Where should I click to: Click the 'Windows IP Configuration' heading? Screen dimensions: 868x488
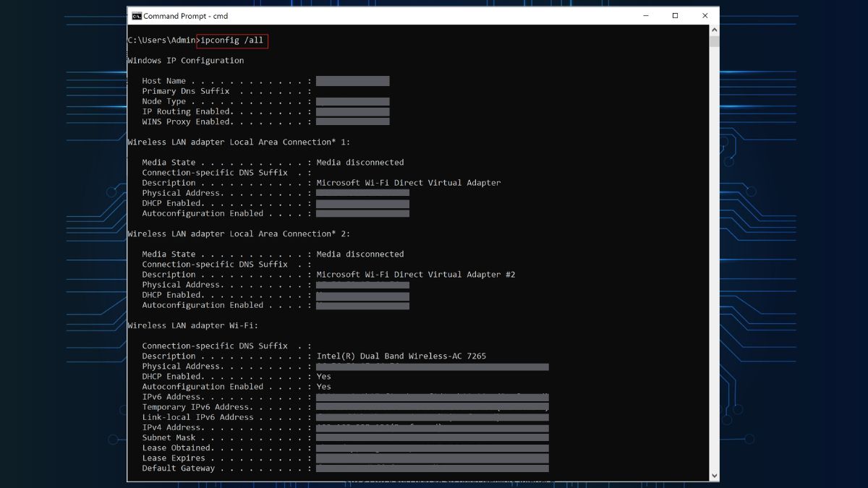point(186,61)
